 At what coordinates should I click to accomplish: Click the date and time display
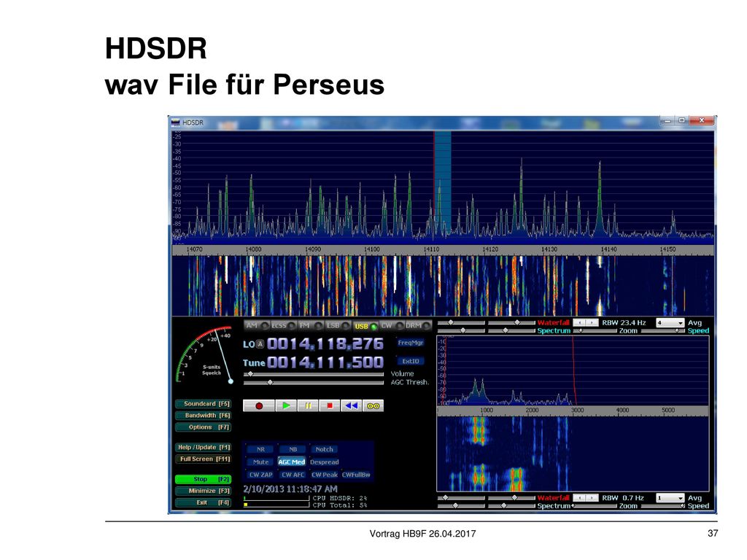click(x=290, y=489)
